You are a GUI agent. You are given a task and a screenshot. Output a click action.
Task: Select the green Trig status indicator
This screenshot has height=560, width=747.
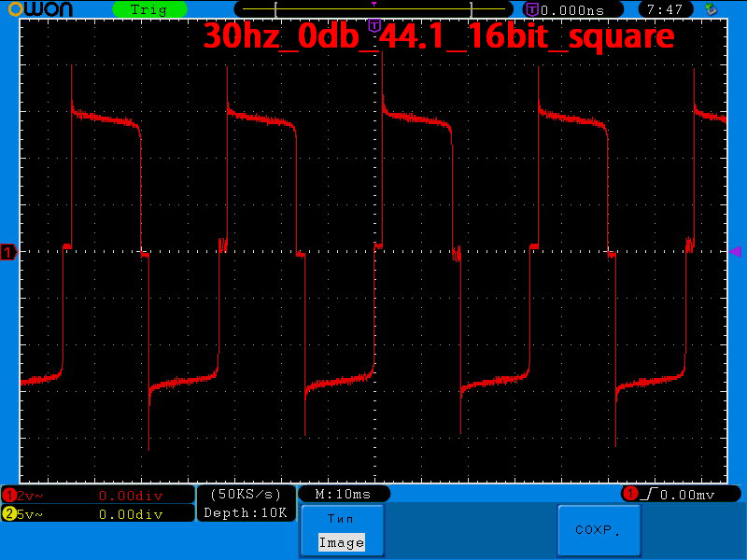149,9
